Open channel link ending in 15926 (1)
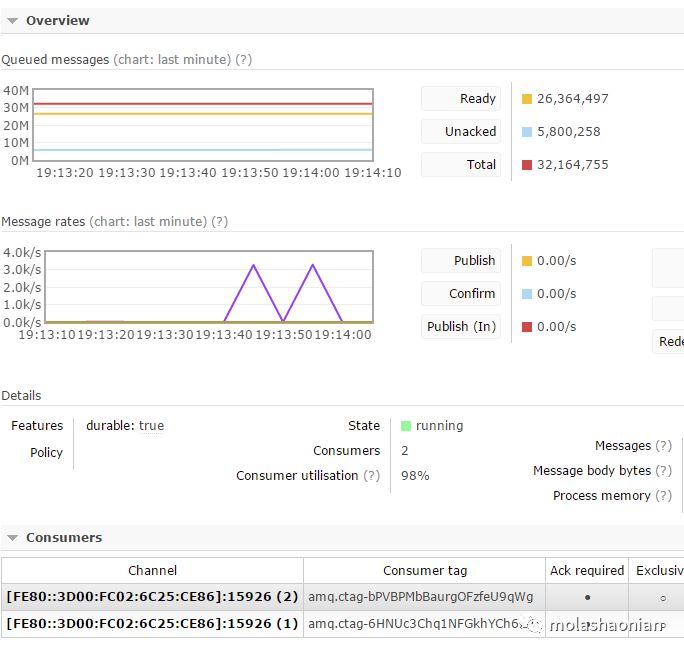 (152, 623)
